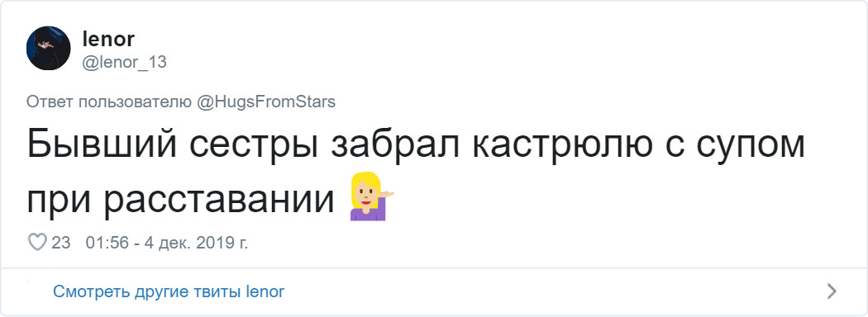
Task: Click the word 'расставании' in tweet
Action: 220,201
